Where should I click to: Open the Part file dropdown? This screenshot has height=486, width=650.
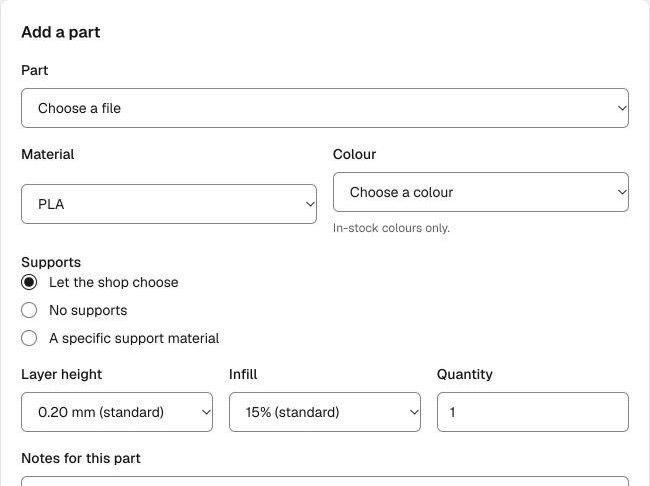click(x=325, y=108)
